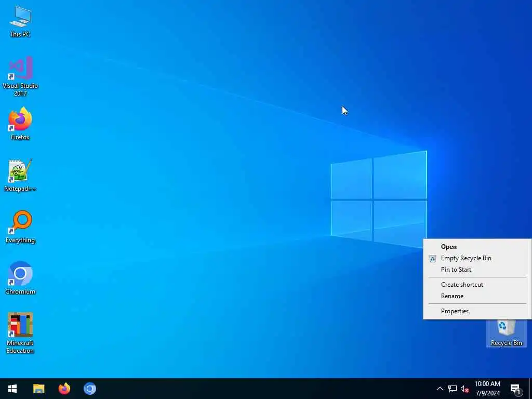This screenshot has width=532, height=399.
Task: Choose Rename from the context menu
Action: coord(477,296)
